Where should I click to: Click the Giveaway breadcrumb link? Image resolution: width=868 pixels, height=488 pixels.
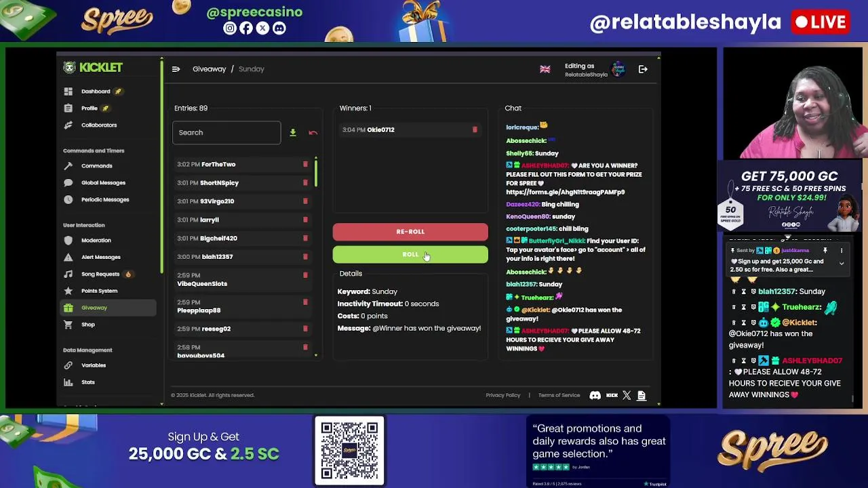[x=209, y=69]
